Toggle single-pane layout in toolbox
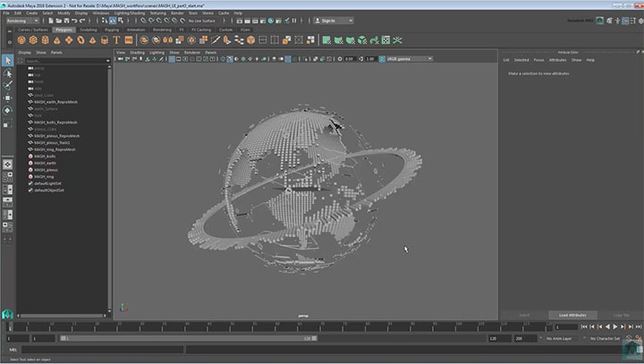644x364 pixels. click(x=7, y=165)
